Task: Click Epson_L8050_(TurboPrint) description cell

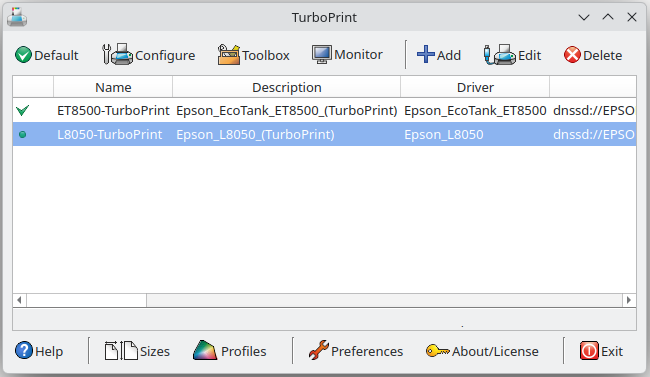Action: pyautogui.click(x=255, y=134)
